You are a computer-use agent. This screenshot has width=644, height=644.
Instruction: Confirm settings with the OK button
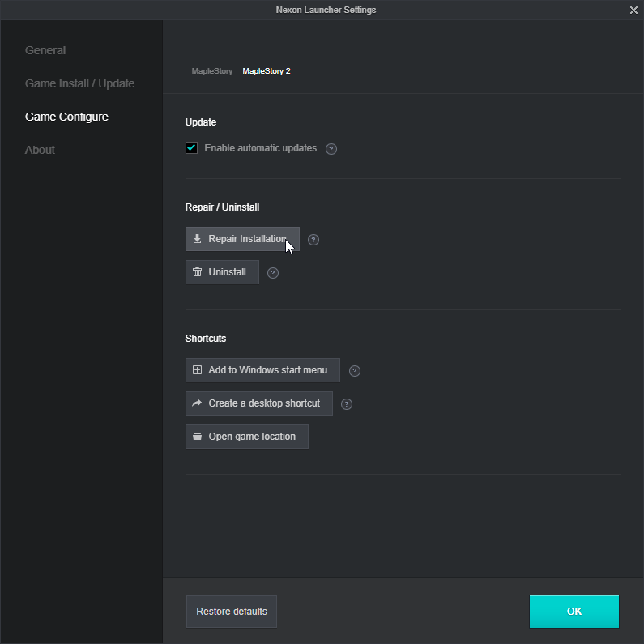574,612
